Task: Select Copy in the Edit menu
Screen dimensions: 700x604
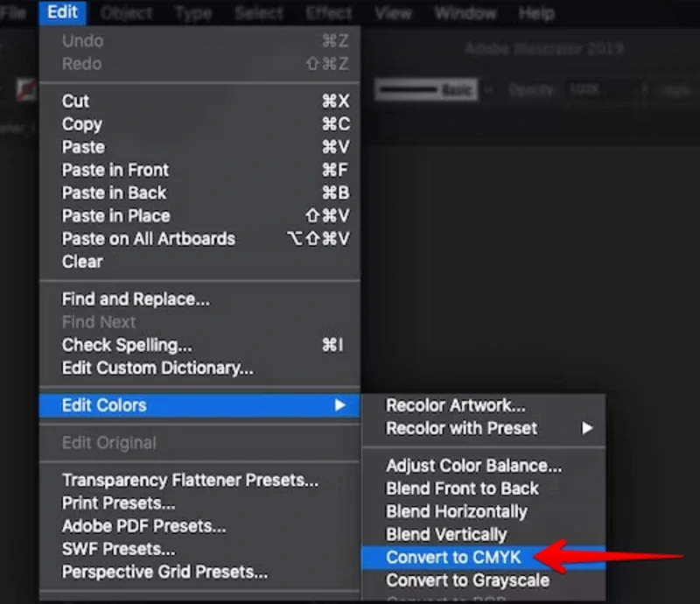Action: point(81,124)
